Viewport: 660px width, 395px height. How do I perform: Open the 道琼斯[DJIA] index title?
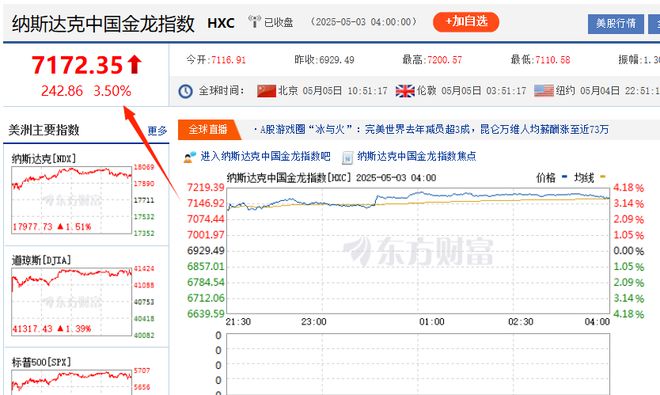41,260
